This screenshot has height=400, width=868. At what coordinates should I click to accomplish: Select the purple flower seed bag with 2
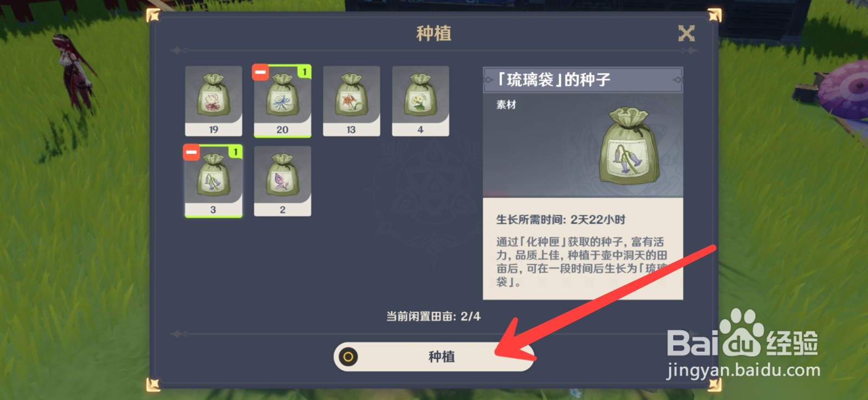point(282,181)
